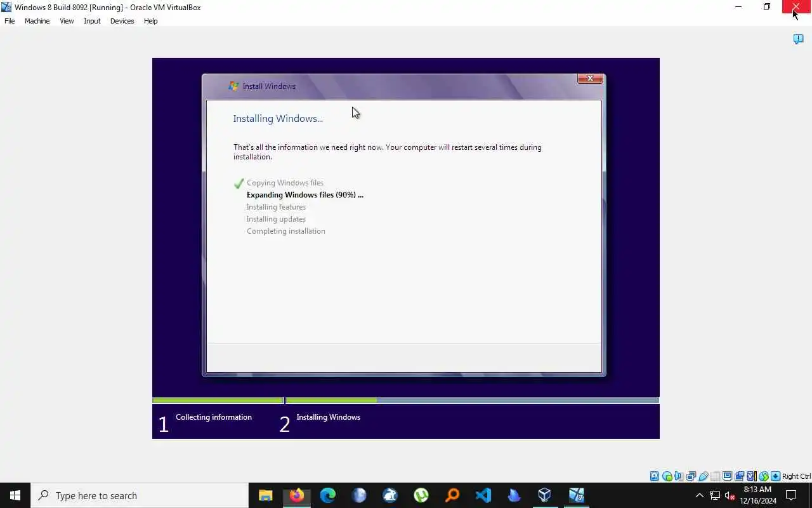Open the View menu
The image size is (812, 508).
[x=67, y=21]
